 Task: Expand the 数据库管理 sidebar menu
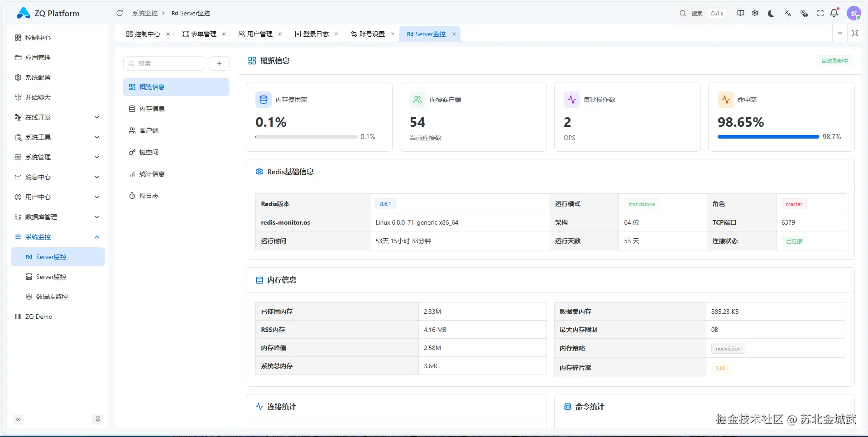(58, 217)
